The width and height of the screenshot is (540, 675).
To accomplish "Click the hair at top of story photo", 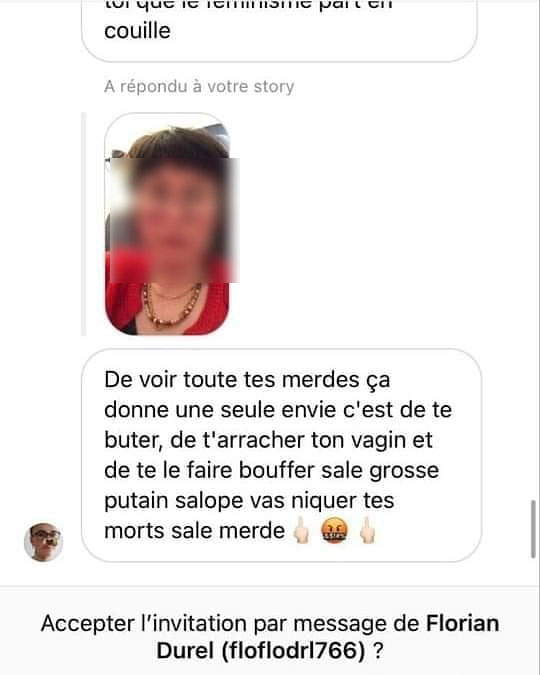I will (179, 142).
